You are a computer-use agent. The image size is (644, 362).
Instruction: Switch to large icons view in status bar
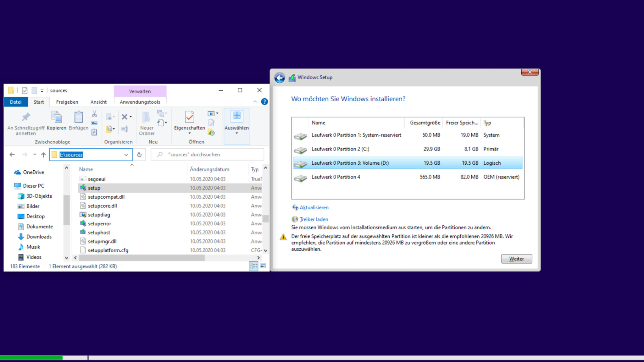tap(263, 266)
